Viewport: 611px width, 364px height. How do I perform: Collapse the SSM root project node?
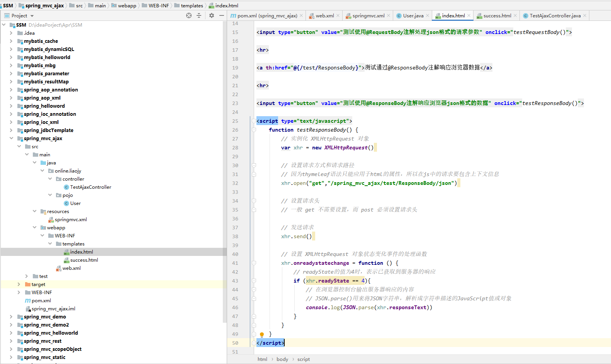tap(4, 25)
